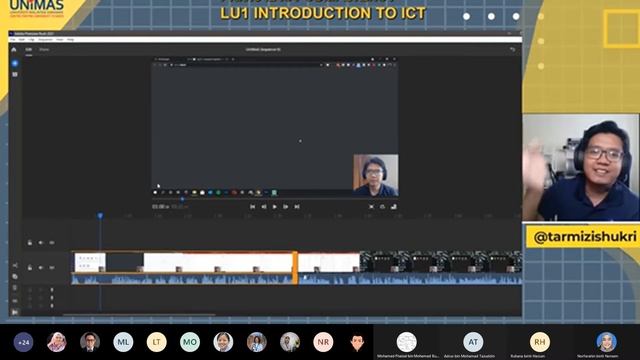The width and height of the screenshot is (640, 360).
Task: Open the project assets panel icon below the plus button
Action: point(15,75)
